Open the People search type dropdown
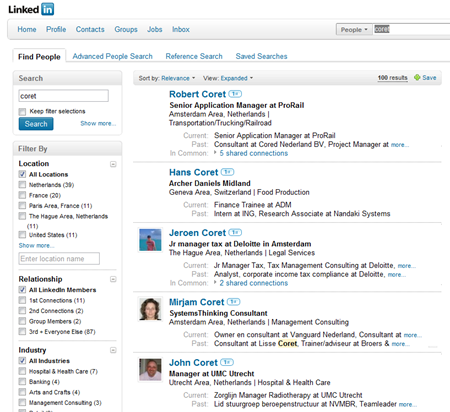The height and width of the screenshot is (412, 450). 354,29
